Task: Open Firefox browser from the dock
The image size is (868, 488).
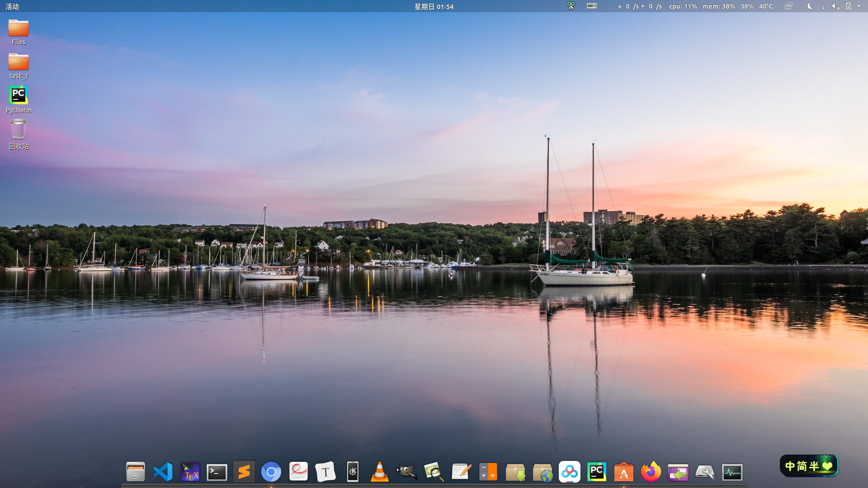Action: [651, 472]
